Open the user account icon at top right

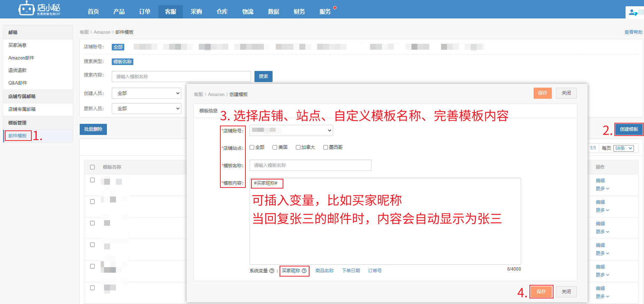point(633,13)
